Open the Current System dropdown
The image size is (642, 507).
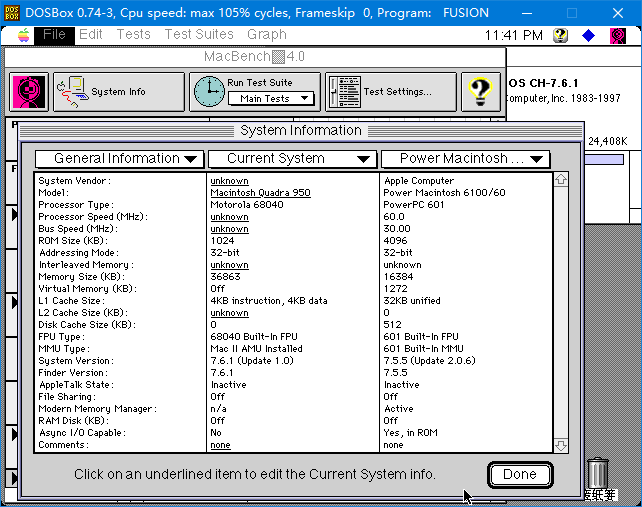pyautogui.click(x=292, y=159)
